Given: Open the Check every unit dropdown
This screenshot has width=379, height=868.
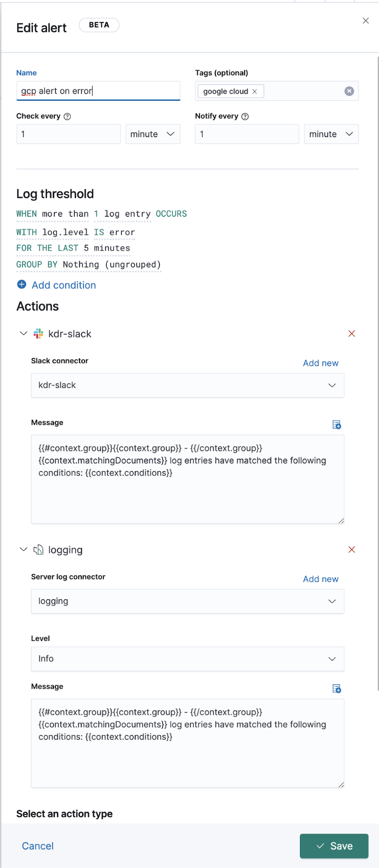Looking at the screenshot, I should click(x=153, y=134).
